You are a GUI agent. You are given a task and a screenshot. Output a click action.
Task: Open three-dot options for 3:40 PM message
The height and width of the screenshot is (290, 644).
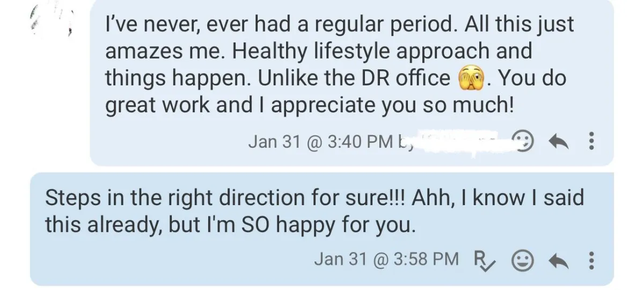pyautogui.click(x=591, y=142)
